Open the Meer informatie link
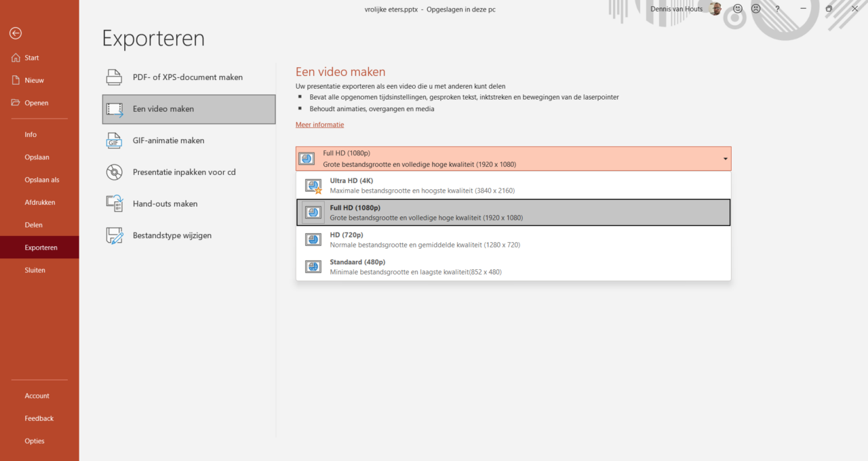The image size is (868, 461). point(319,124)
